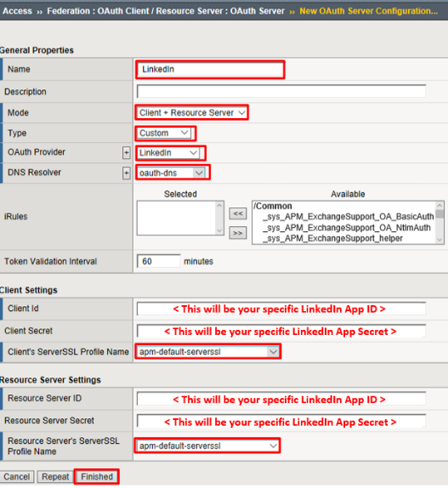
Task: Open the Type dropdown set to Custom
Action: pyautogui.click(x=165, y=133)
